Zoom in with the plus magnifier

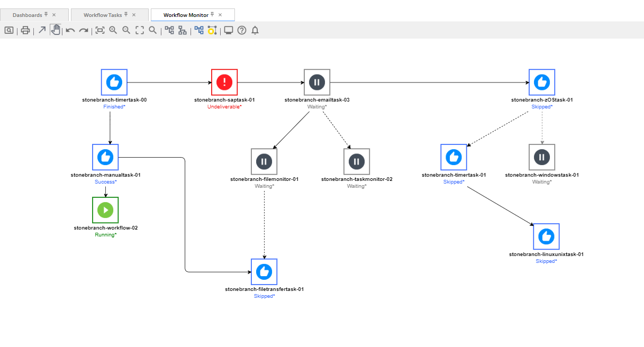point(113,30)
